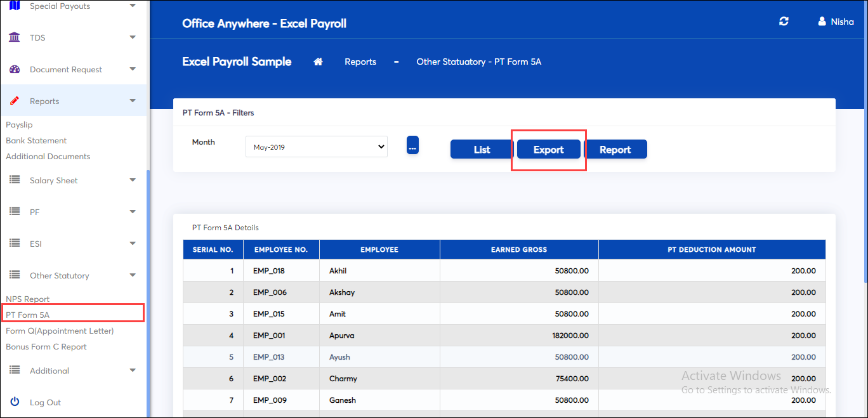Click the Nisha username in header
The image size is (868, 418).
point(843,22)
